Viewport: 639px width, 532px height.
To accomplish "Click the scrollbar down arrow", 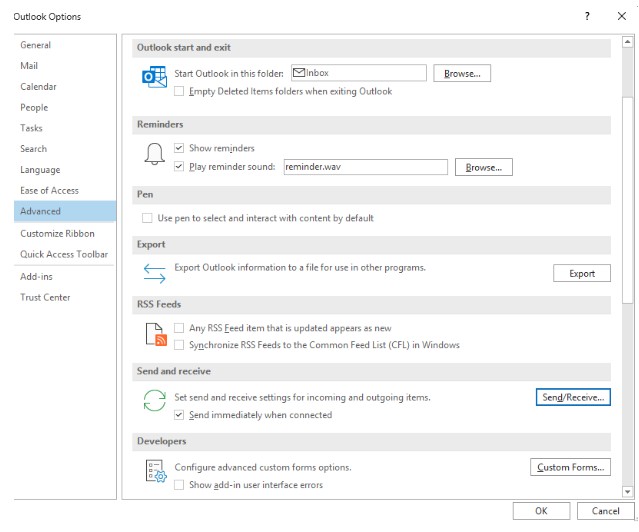I will (628, 492).
